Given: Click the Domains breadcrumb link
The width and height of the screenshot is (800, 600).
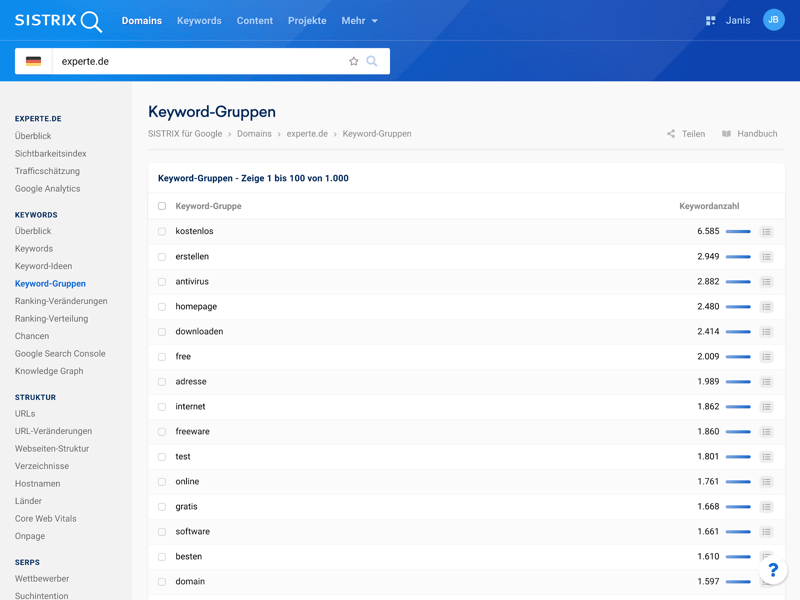Looking at the screenshot, I should click(254, 134).
